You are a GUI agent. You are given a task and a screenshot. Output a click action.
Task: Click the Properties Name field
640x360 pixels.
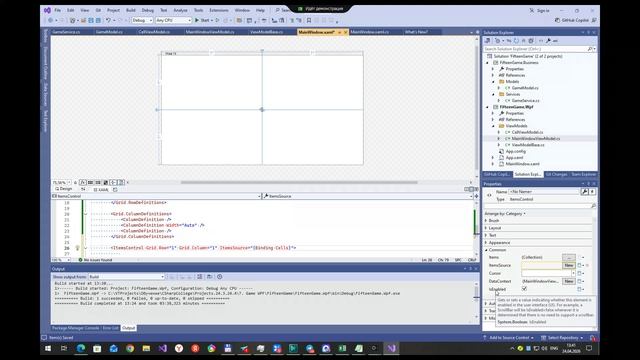coord(544,191)
